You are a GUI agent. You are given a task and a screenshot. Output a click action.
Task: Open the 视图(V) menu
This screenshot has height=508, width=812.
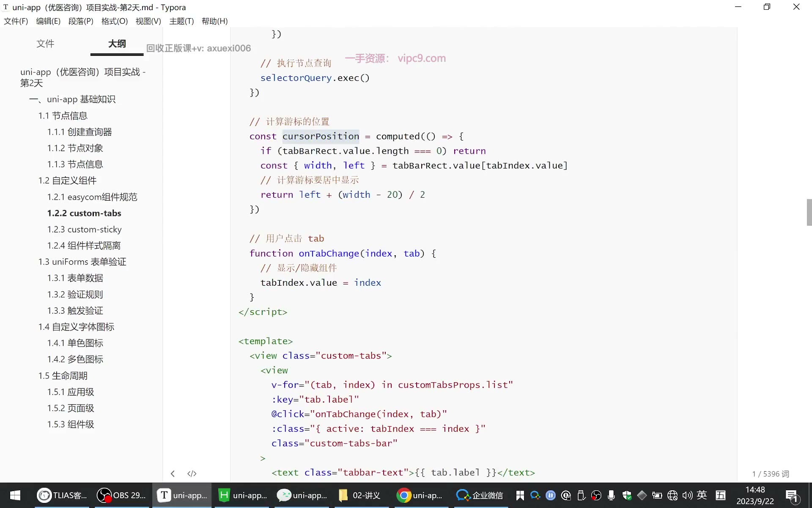coord(148,21)
